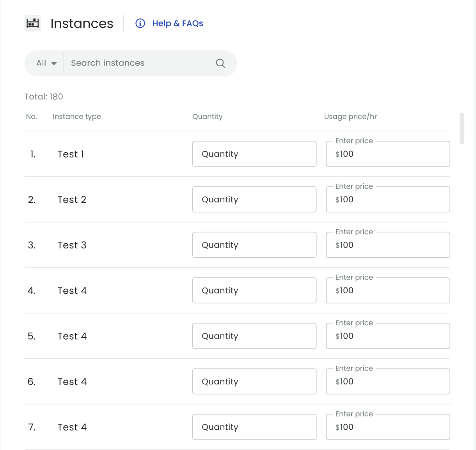
Task: Click the Instances icon in the page header
Action: pos(32,23)
